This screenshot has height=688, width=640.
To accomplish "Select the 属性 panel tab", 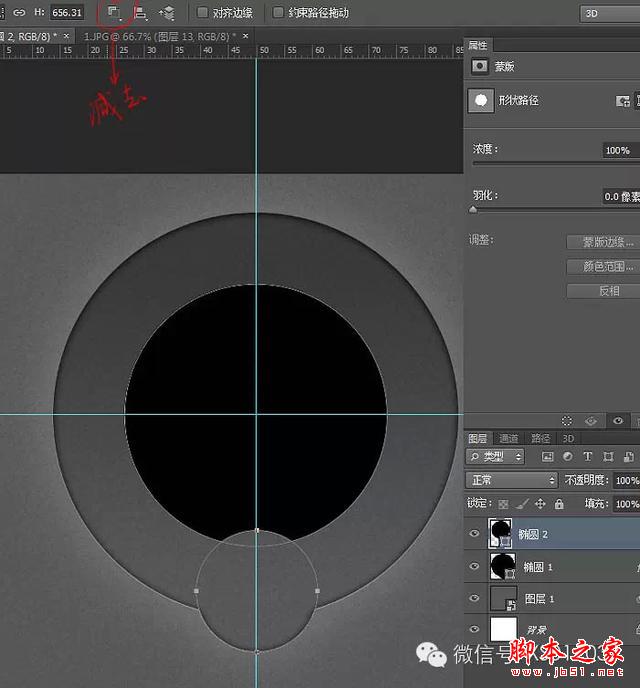I will [x=478, y=45].
